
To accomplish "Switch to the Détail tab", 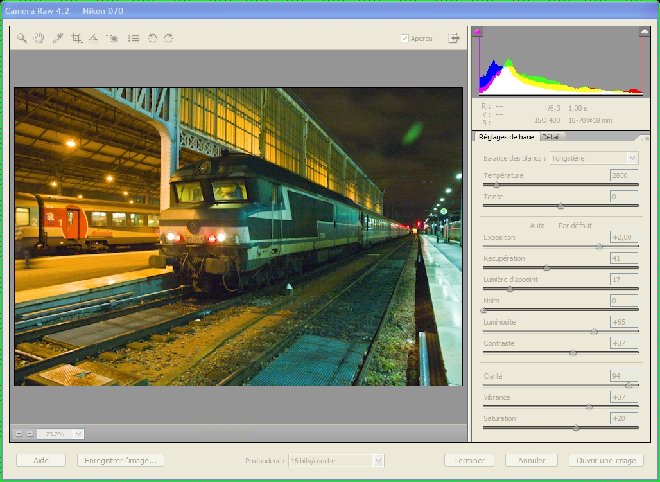I will pyautogui.click(x=551, y=137).
